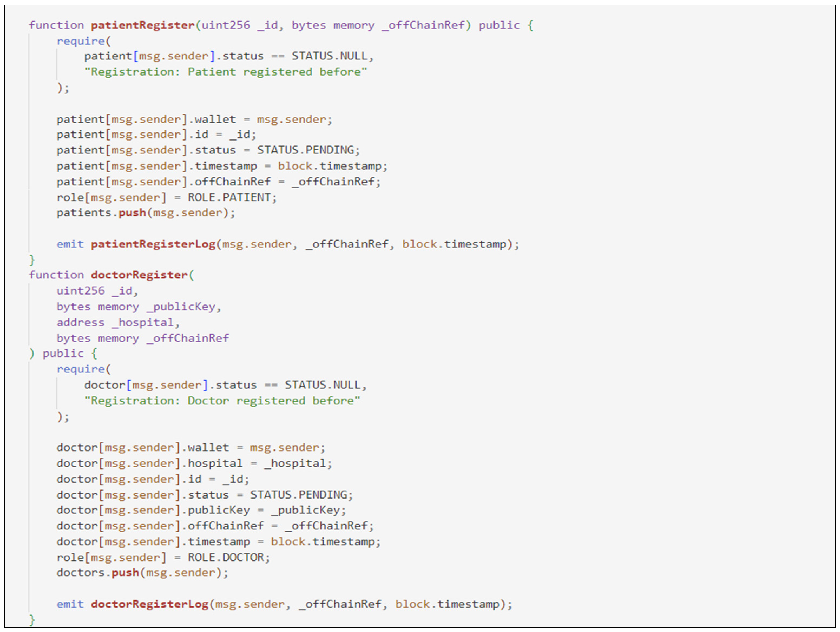Click doctors.push method call
Viewport: 840px width, 632px height.
pyautogui.click(x=125, y=573)
